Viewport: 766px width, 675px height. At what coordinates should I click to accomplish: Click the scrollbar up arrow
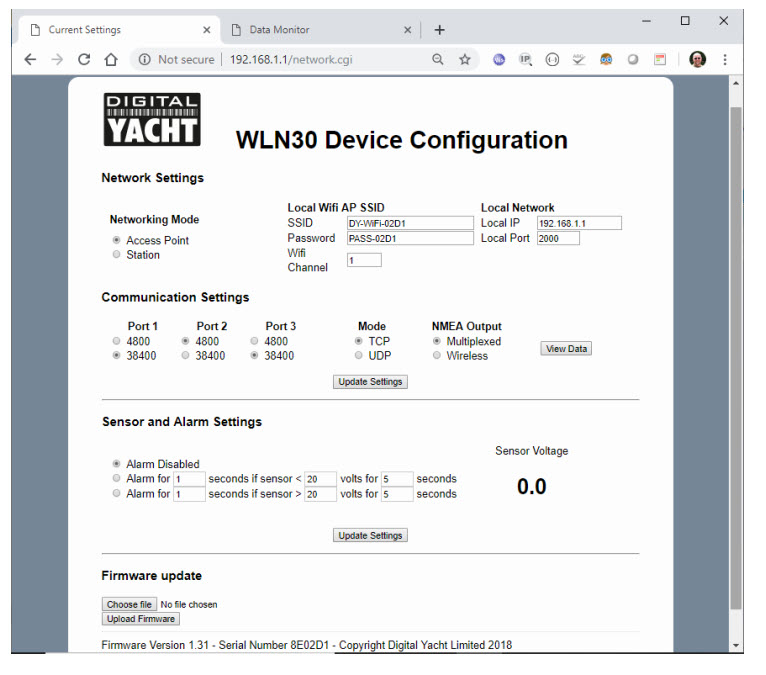(736, 84)
